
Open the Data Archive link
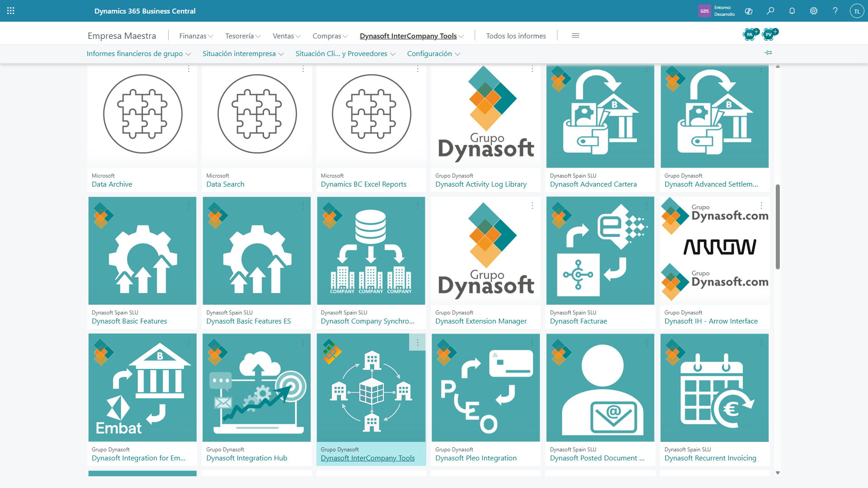112,184
